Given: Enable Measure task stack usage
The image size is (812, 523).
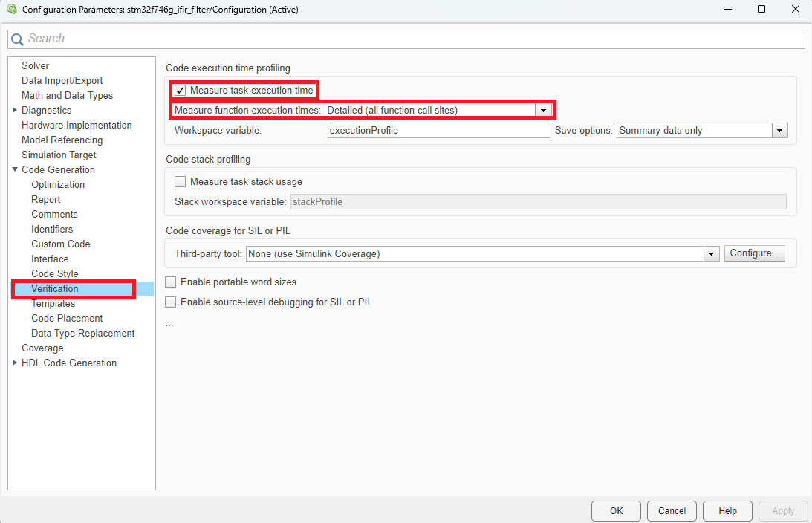Looking at the screenshot, I should pos(180,181).
